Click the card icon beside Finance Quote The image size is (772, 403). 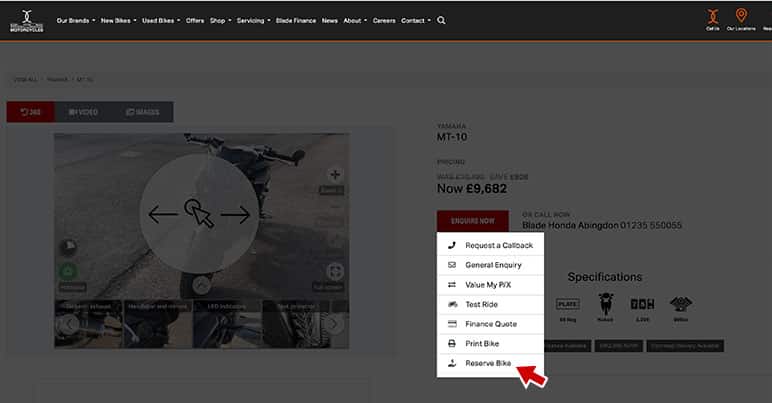click(x=451, y=324)
